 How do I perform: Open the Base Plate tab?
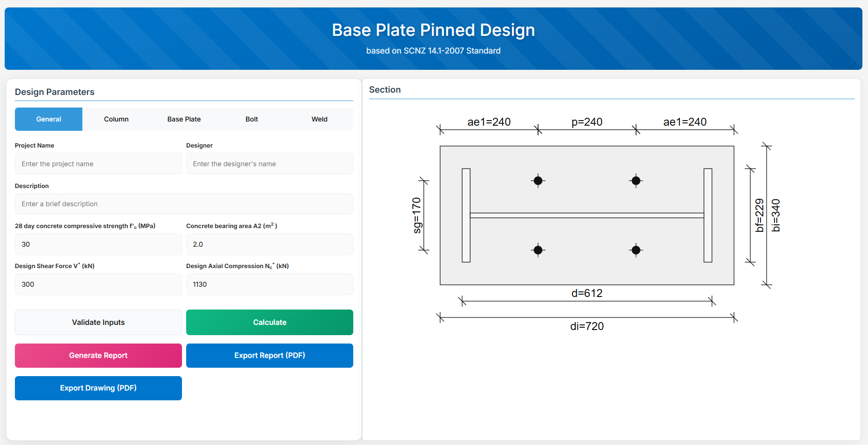click(184, 119)
